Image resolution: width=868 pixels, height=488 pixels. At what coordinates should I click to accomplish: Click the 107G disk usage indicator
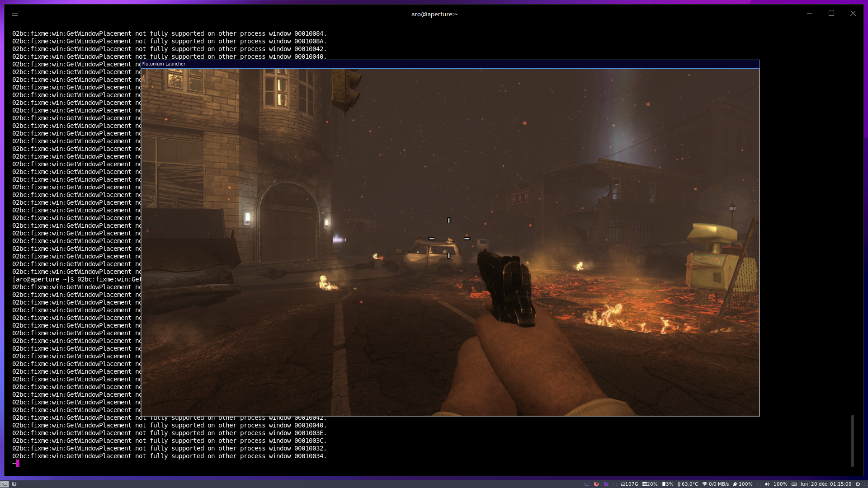(629, 484)
